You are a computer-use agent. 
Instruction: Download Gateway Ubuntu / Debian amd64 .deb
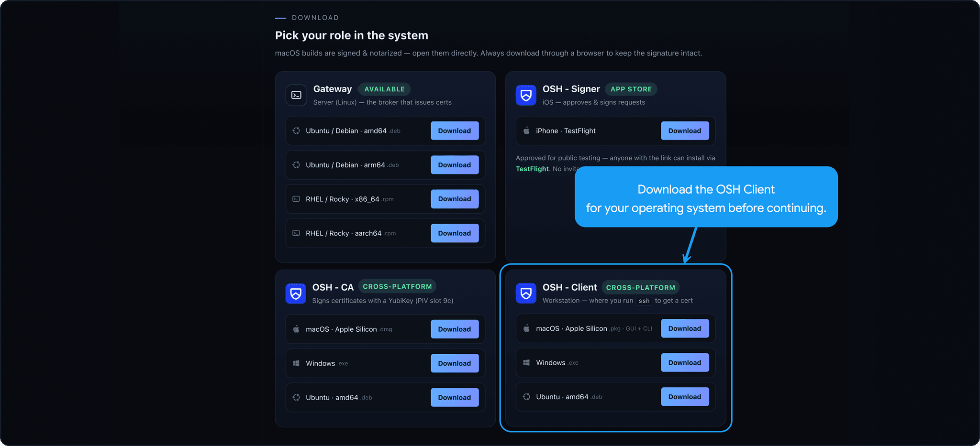click(x=455, y=131)
